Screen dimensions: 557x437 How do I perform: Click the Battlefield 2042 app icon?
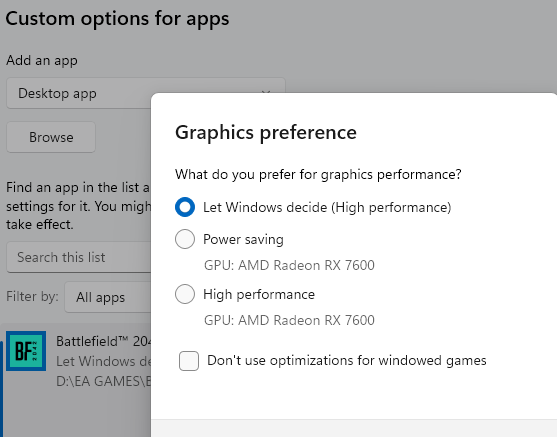(x=26, y=351)
